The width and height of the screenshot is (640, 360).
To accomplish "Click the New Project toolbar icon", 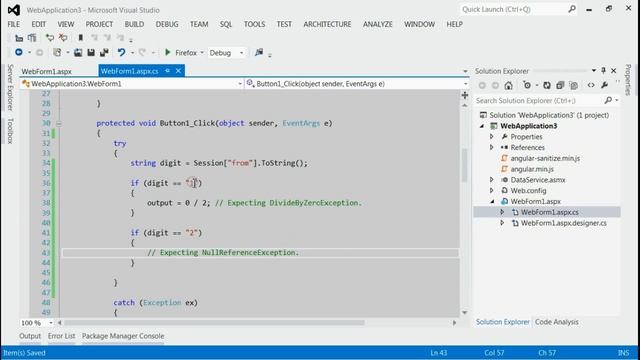I will point(57,53).
